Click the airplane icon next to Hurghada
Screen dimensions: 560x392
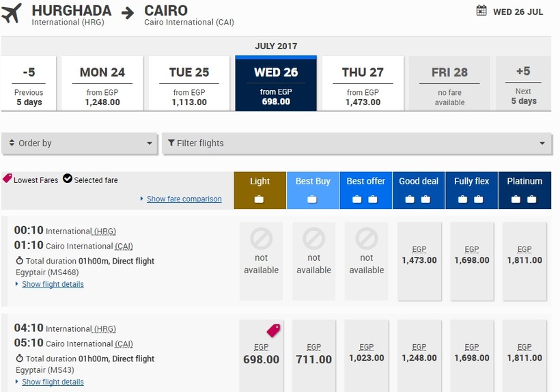pos(12,14)
